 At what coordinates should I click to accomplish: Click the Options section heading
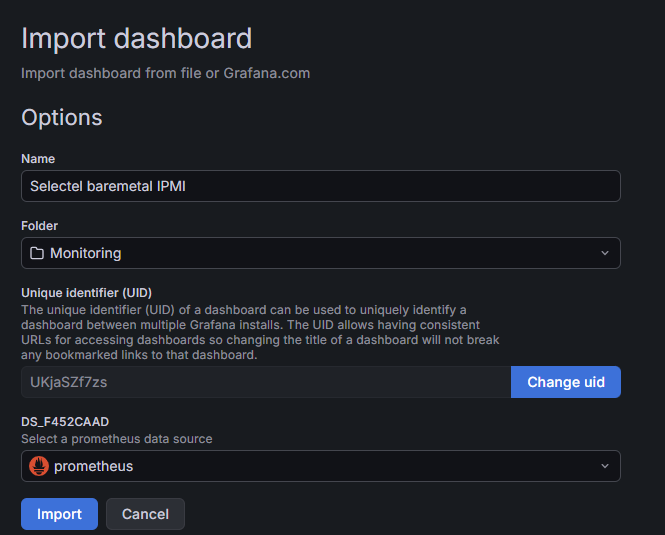point(62,118)
